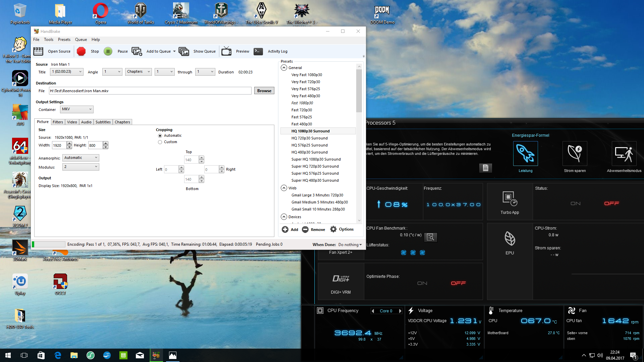Open the Container MKV dropdown

click(77, 109)
